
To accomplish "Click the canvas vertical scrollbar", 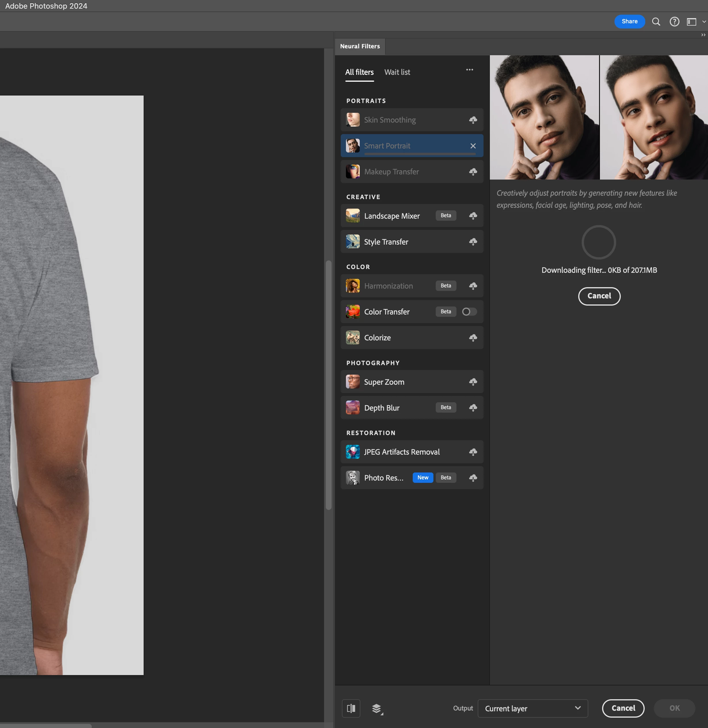I will click(328, 385).
